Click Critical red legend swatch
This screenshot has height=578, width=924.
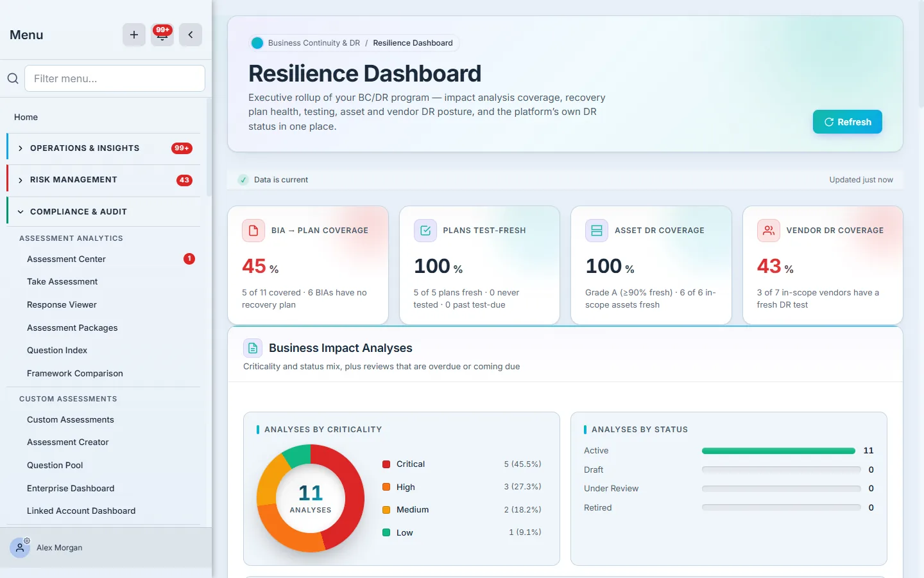pyautogui.click(x=386, y=464)
